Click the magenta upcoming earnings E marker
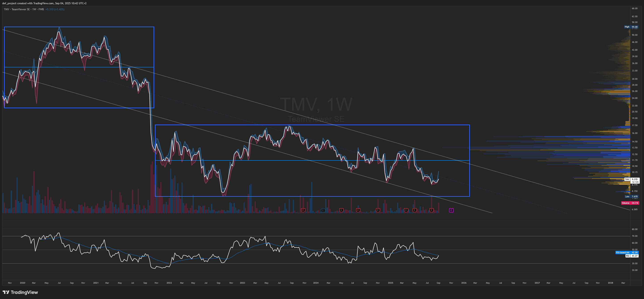This screenshot has height=299, width=644. point(451,210)
